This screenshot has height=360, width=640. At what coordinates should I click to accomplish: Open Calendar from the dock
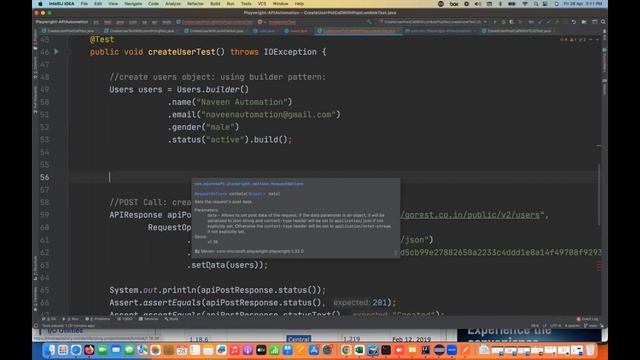[182, 350]
